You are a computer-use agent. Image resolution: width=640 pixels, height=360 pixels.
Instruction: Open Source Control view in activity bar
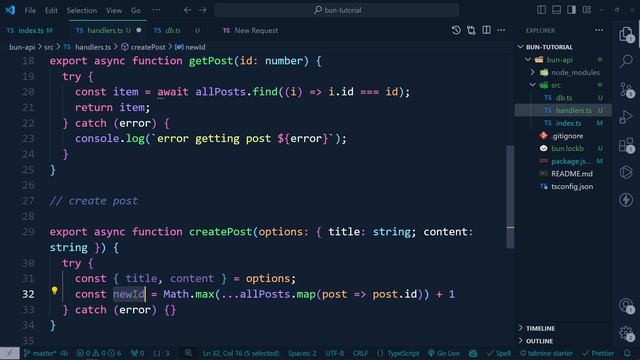coord(626,89)
